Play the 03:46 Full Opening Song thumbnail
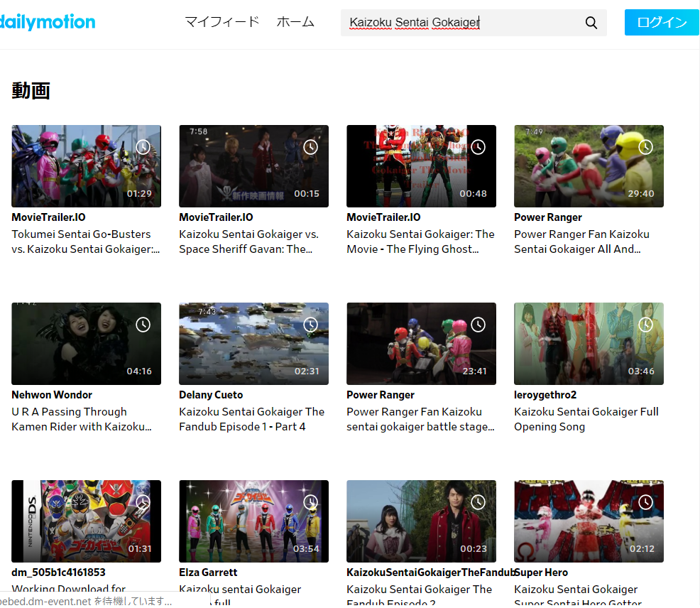Screen dimensions: 700x608 click(589, 344)
